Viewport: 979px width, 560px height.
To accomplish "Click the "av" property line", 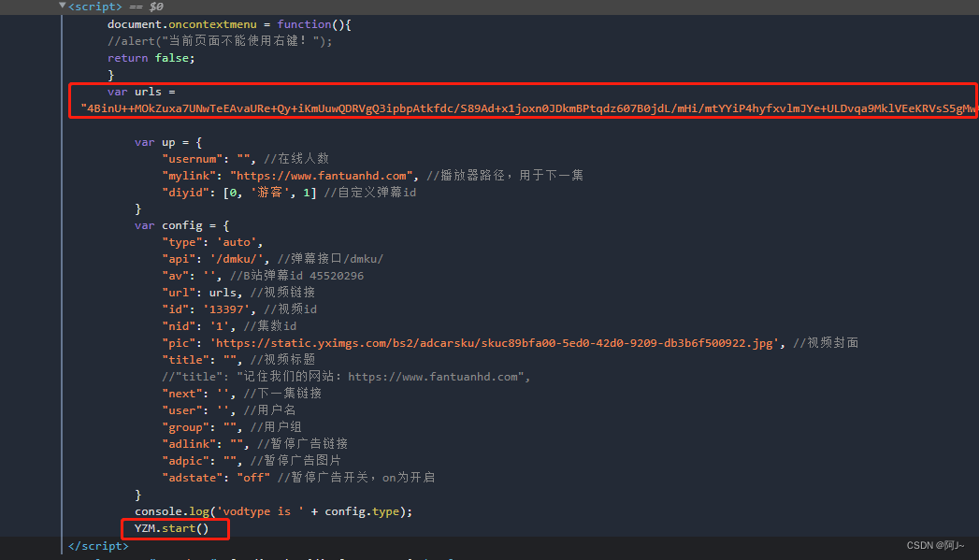I will (262, 276).
